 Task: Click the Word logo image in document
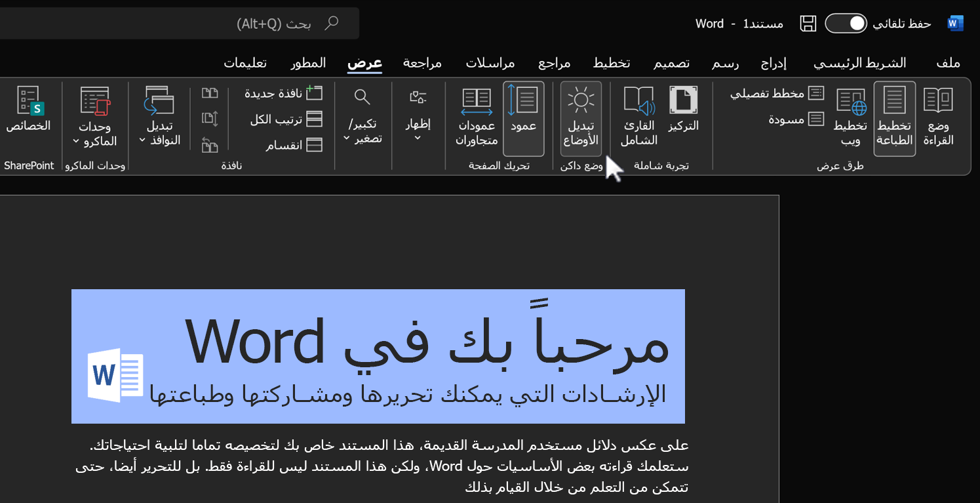[116, 375]
